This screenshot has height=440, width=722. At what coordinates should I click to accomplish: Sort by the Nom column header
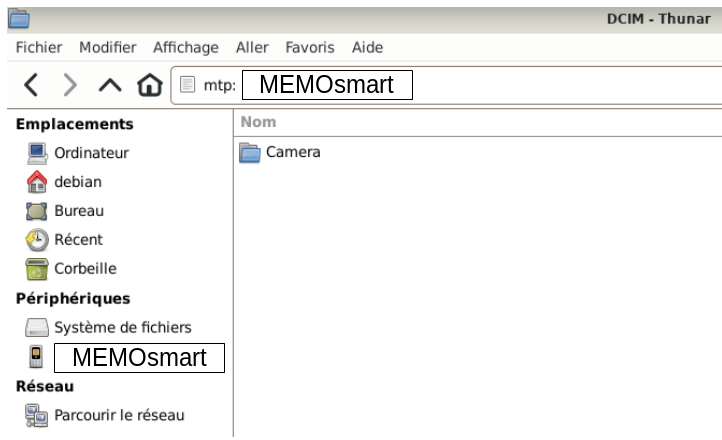pos(477,122)
